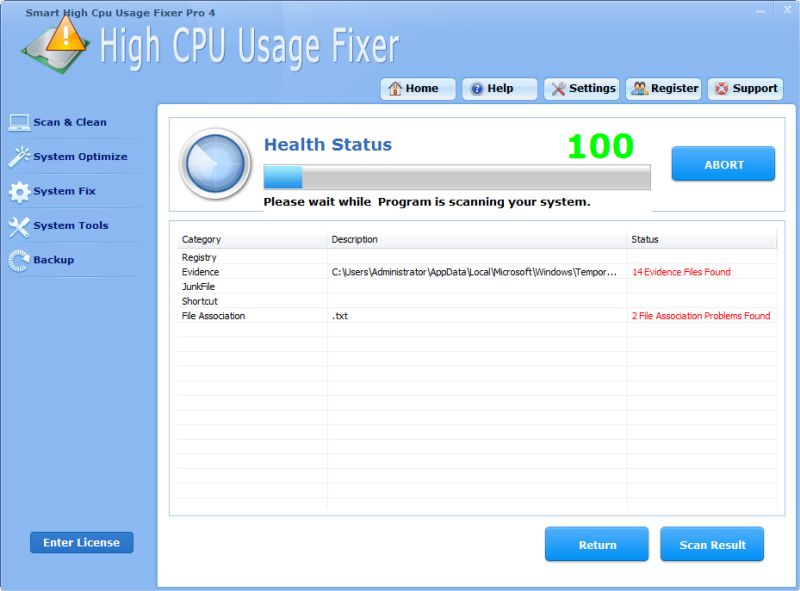Sort results by Status column header
Image resolution: width=800 pixels, height=591 pixels.
click(700, 240)
